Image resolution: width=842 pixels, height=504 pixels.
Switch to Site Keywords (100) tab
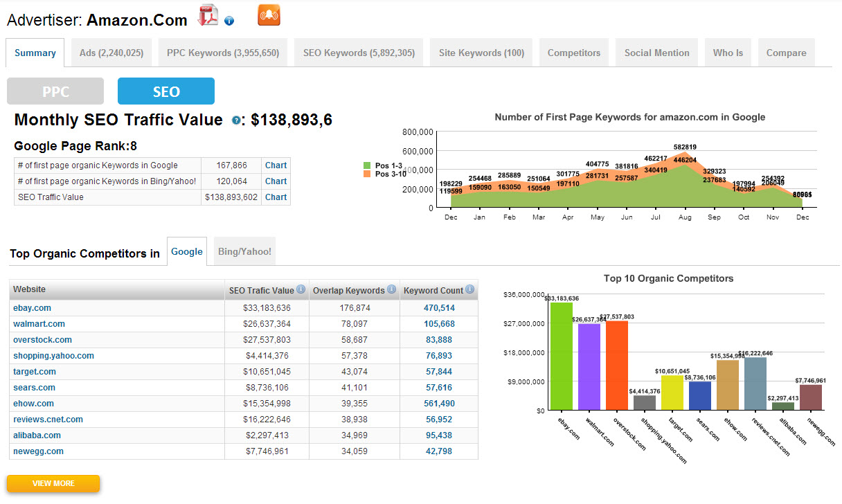(x=481, y=53)
